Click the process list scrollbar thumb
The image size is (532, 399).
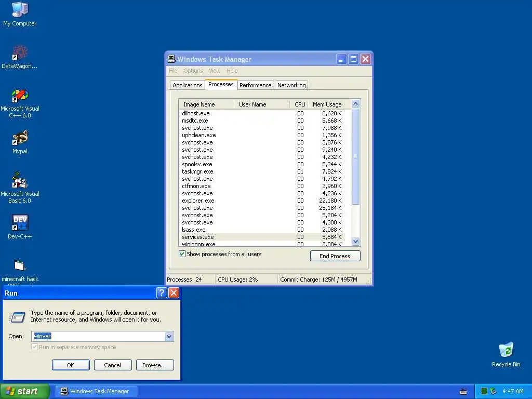pos(355,156)
